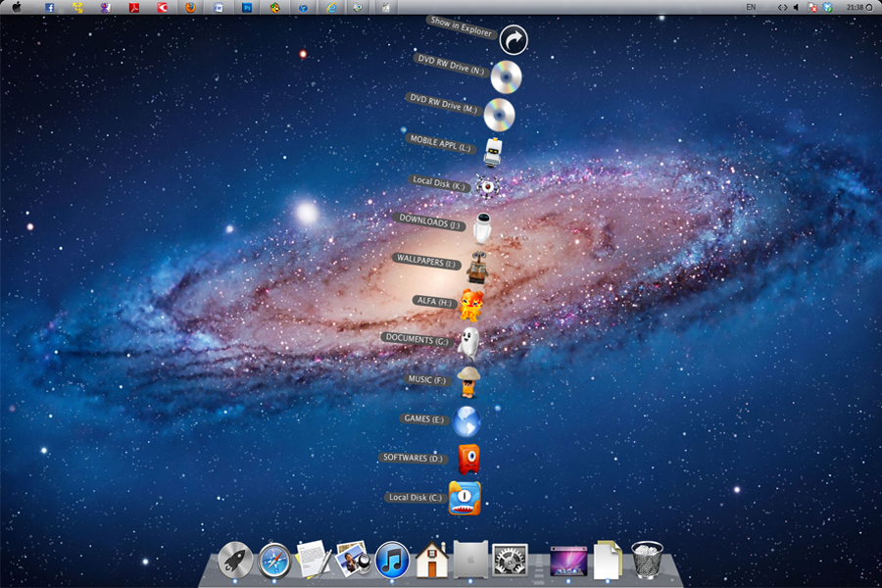Open TextEdit paper-and-pen dock icon
Image resolution: width=882 pixels, height=588 pixels.
pos(313,560)
